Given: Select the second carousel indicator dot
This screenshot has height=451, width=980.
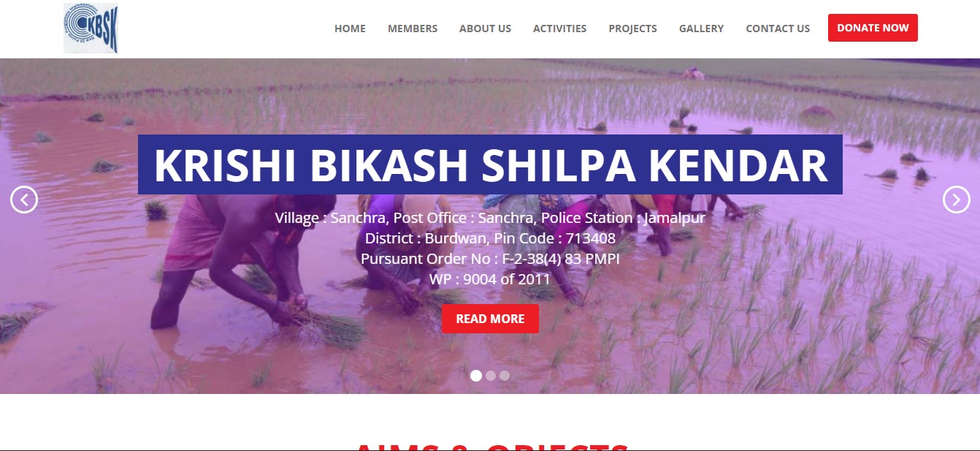Looking at the screenshot, I should tap(491, 376).
